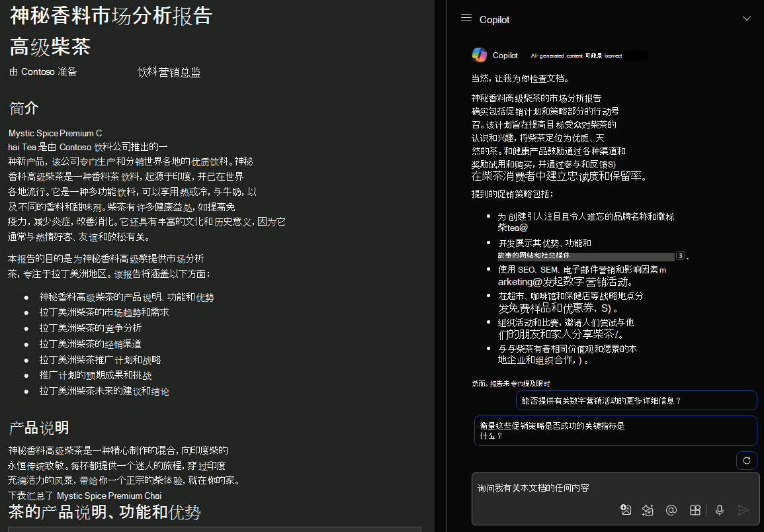Open the plugins apps icon
764x532 pixels.
[x=695, y=510]
